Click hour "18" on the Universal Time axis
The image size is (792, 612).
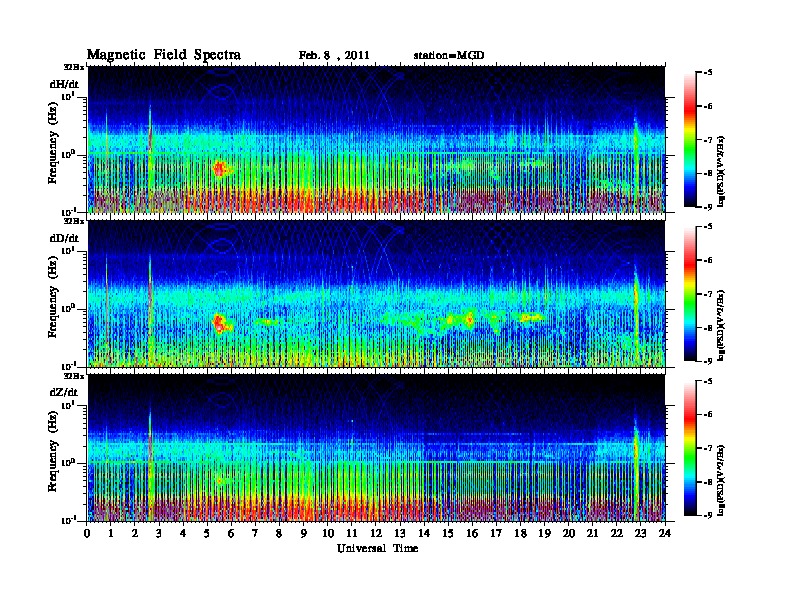pos(520,533)
